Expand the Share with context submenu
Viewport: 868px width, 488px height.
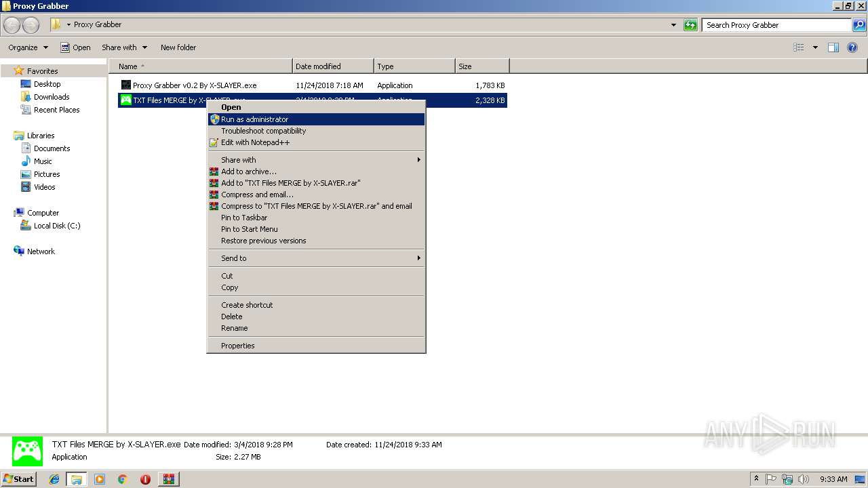coord(418,160)
